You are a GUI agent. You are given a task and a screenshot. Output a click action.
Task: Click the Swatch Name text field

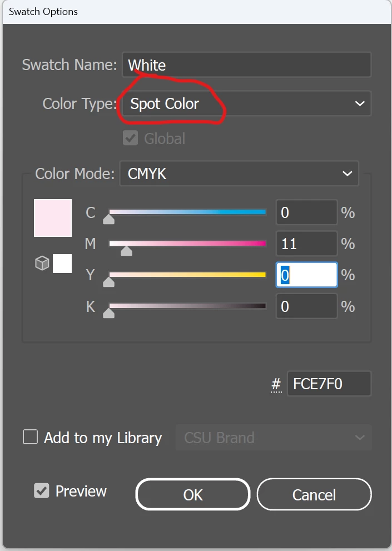(x=246, y=65)
